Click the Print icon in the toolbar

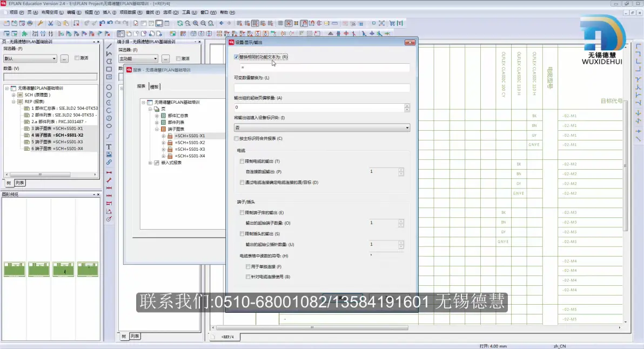(x=30, y=23)
